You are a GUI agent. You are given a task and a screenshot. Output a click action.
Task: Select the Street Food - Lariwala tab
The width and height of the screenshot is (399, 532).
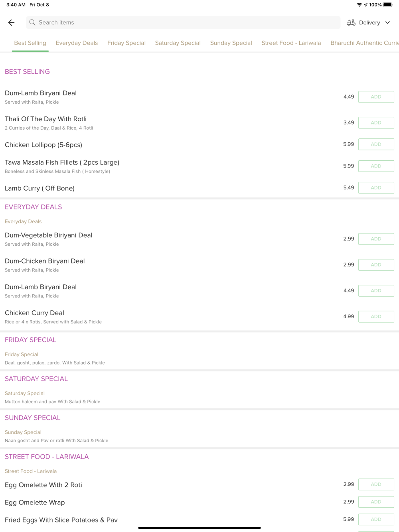tap(291, 43)
